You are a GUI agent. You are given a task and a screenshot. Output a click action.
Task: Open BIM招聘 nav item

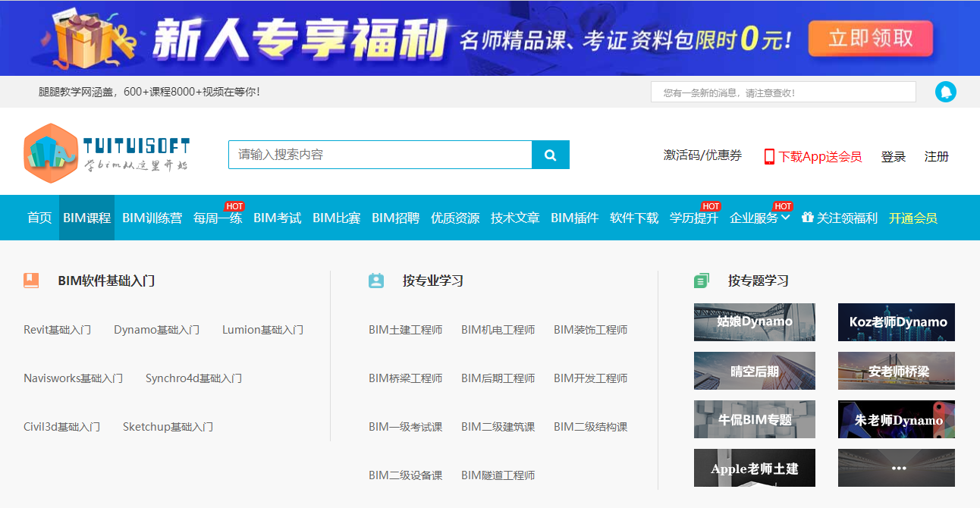coord(395,218)
